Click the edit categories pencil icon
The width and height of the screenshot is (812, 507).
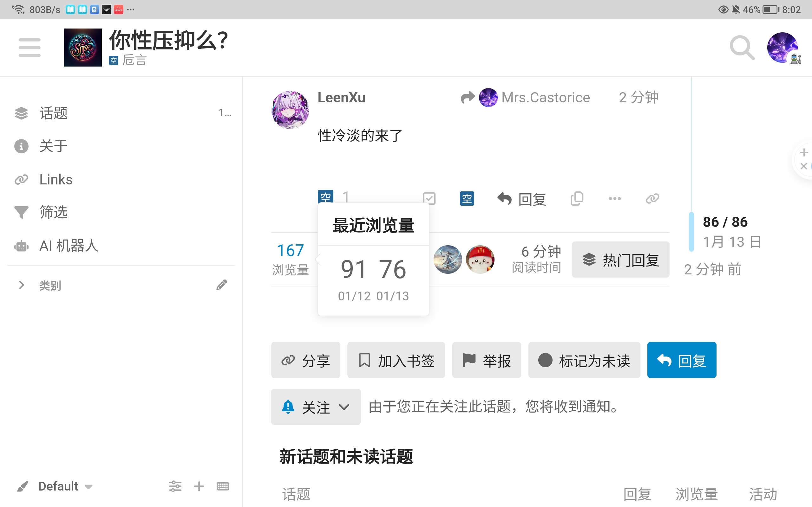tap(221, 285)
